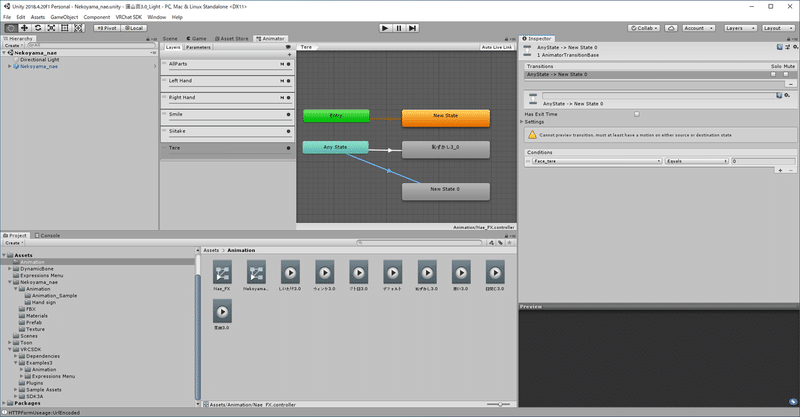Open the AllParts layer settings gear
This screenshot has height=417, width=800.
[289, 64]
